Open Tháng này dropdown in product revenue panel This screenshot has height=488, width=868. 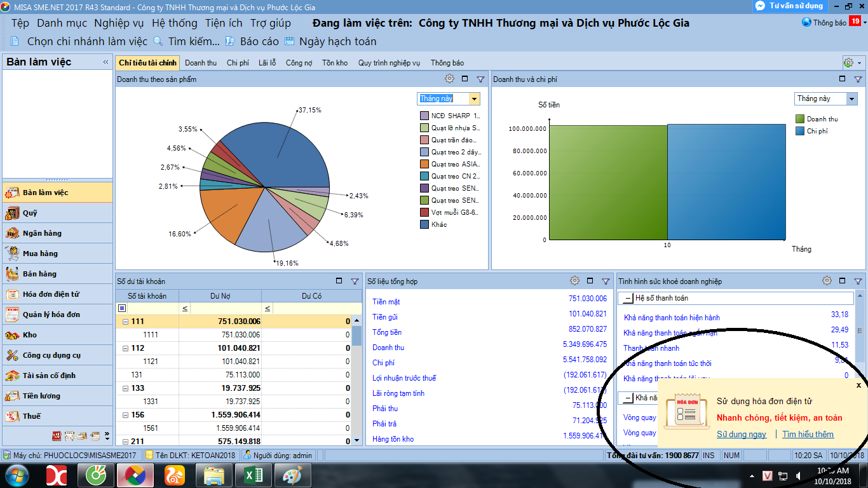pyautogui.click(x=474, y=98)
